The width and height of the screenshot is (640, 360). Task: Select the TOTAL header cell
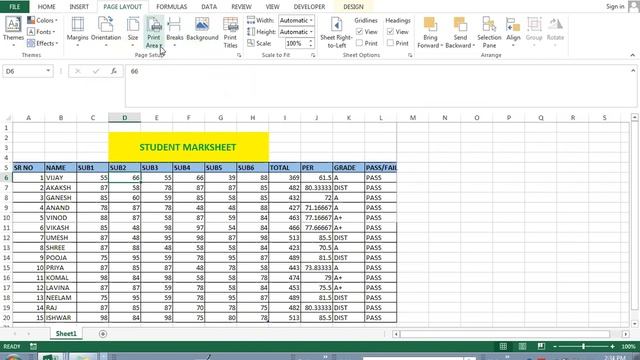[x=284, y=167]
